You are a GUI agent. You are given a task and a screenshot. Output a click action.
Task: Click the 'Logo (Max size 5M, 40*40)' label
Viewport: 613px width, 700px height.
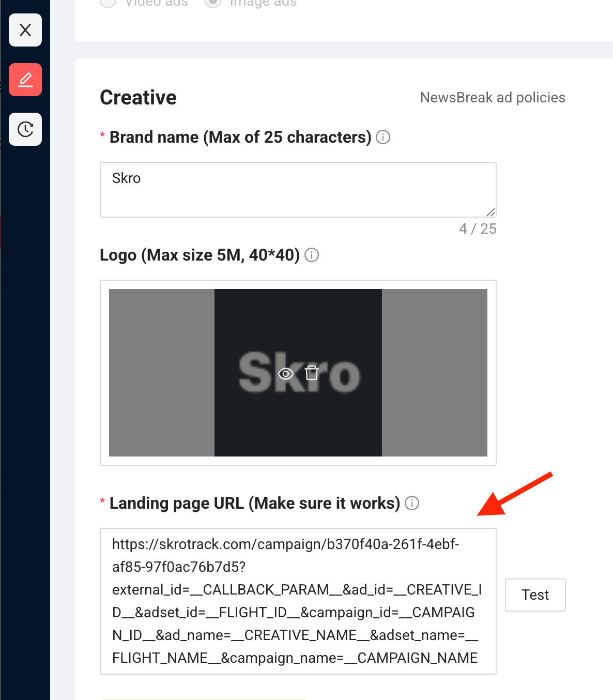[200, 255]
